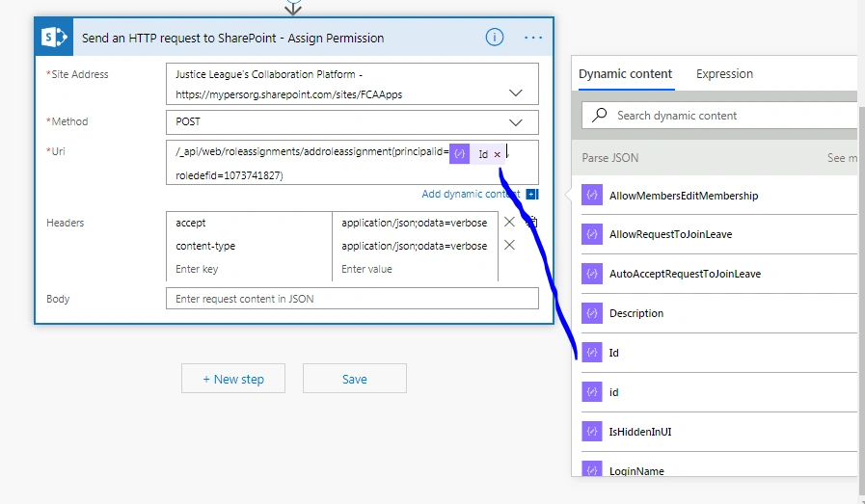Click icon next to IsHiddenInUI
The height and width of the screenshot is (504, 865).
tap(591, 431)
